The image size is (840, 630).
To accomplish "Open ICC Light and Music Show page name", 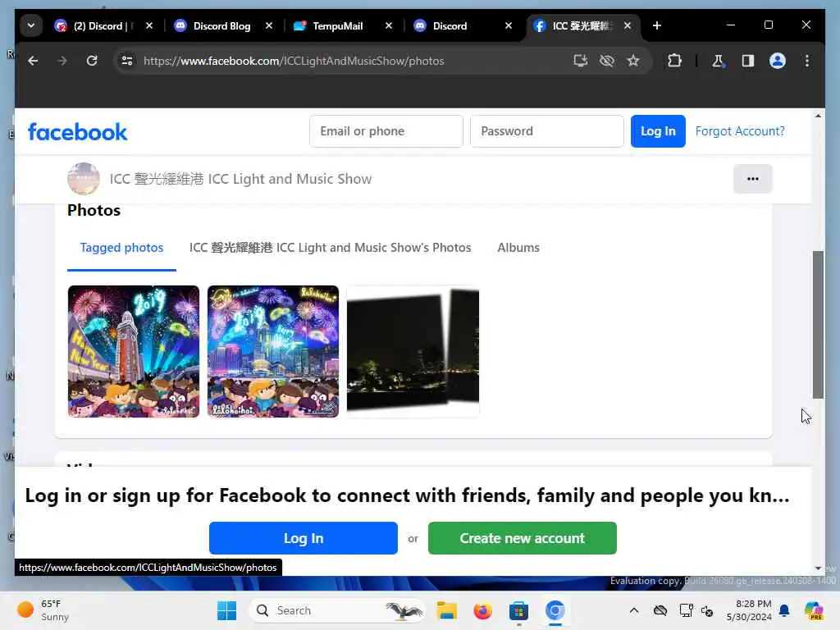I will pos(240,179).
